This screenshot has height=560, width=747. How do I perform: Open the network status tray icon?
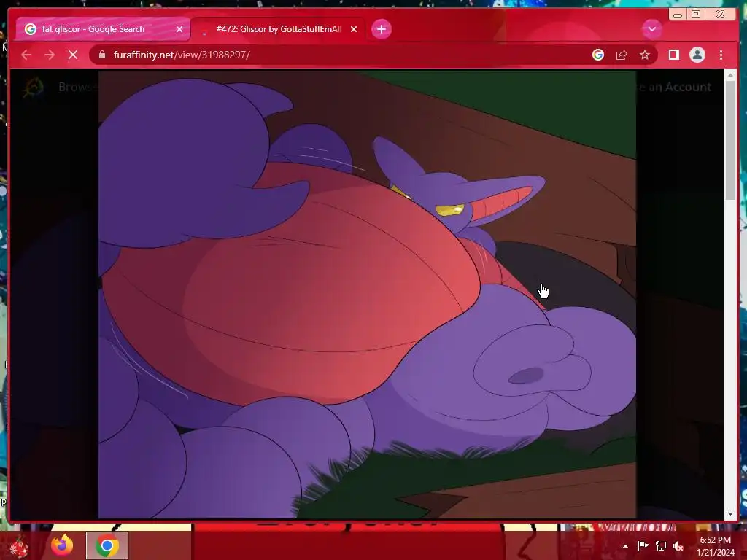(x=661, y=546)
